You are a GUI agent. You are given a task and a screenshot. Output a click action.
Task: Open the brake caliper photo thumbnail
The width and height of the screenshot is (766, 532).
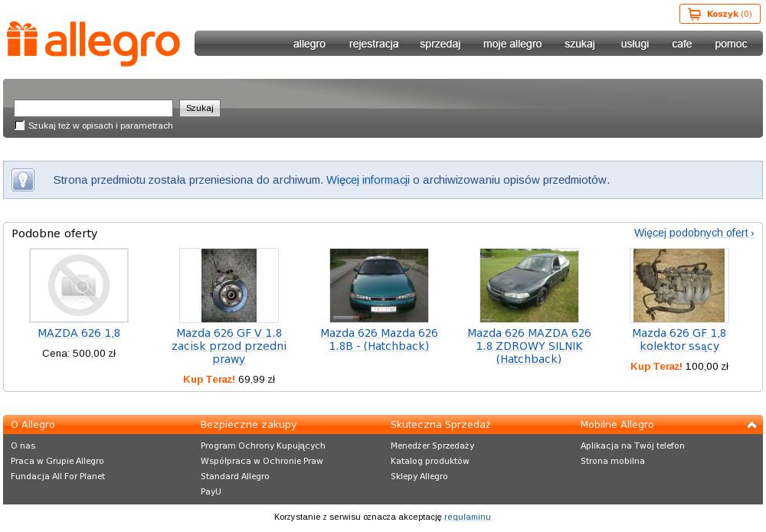coord(229,286)
